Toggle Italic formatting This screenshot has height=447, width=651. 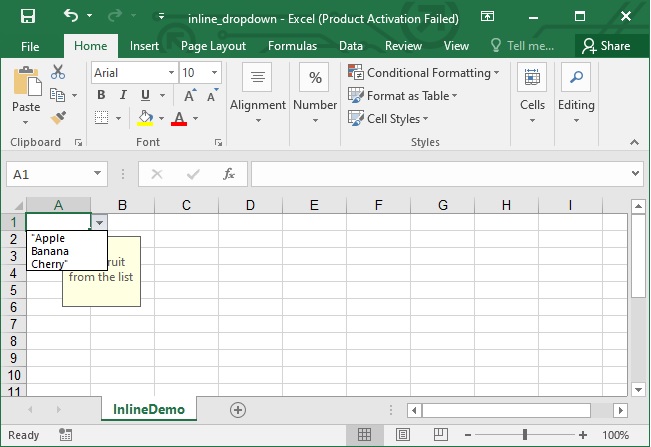click(123, 95)
